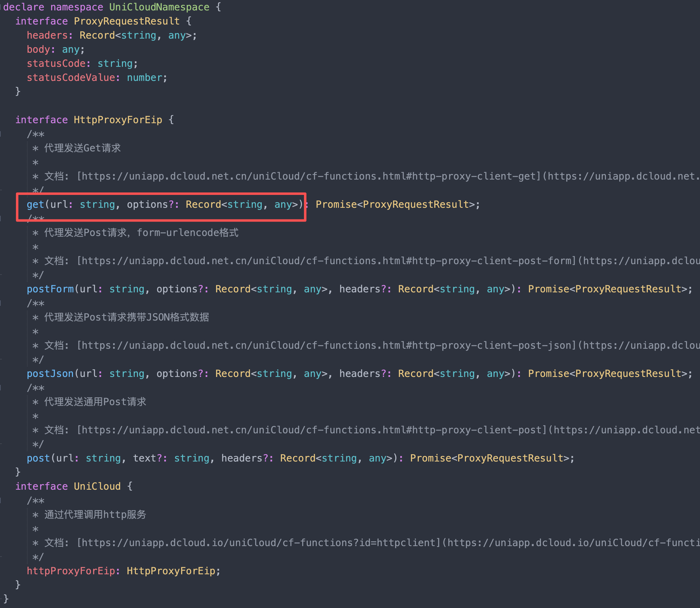Click the httpProxyForEip property name
700x608 pixels.
[x=71, y=571]
